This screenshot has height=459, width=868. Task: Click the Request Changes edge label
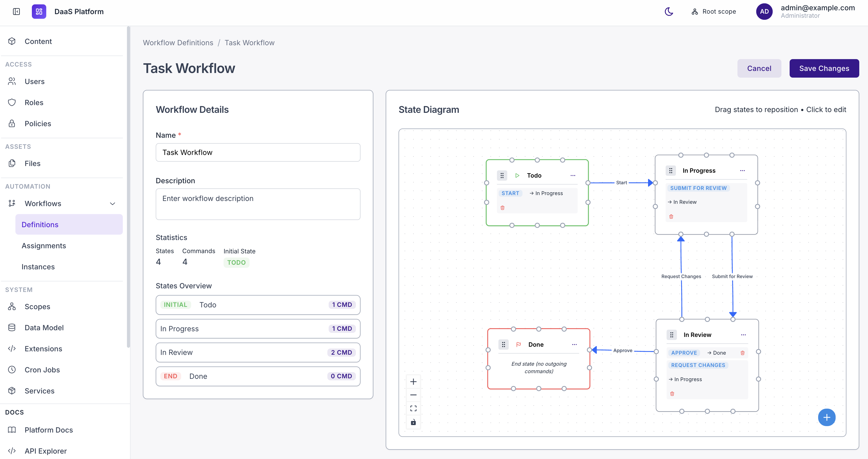click(x=681, y=276)
